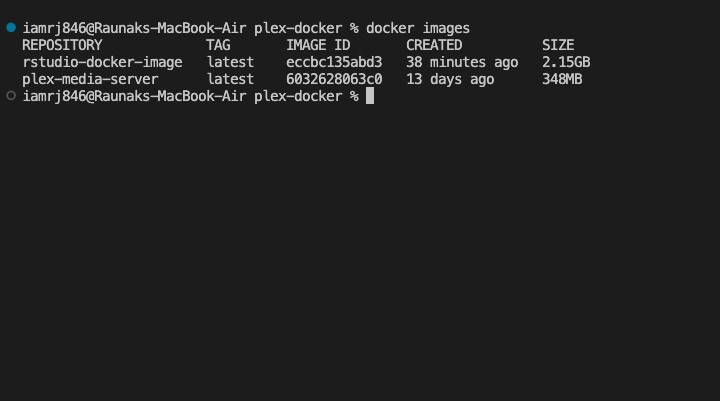Click the '38 minutes ago' created time

click(462, 62)
